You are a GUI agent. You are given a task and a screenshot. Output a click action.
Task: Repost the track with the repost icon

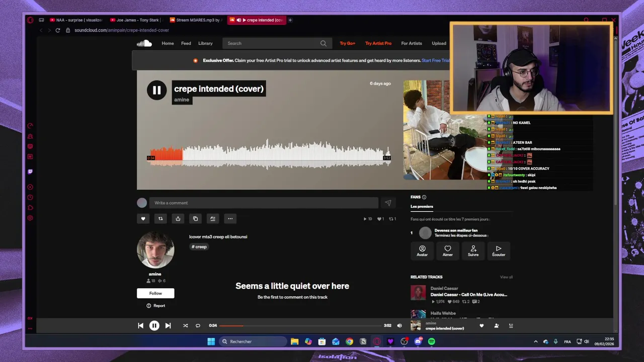pos(160,219)
